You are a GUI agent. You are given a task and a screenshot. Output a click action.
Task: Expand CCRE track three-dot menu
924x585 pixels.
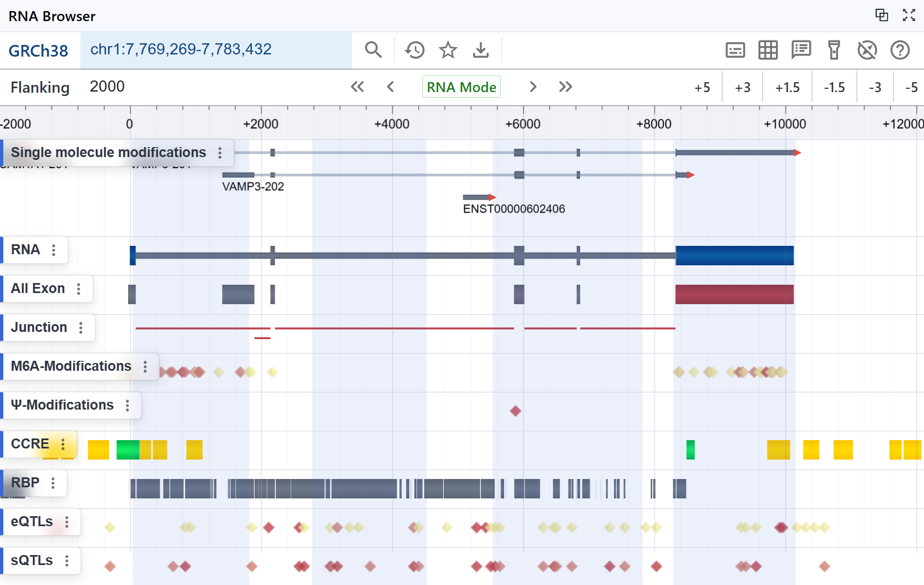tap(63, 445)
